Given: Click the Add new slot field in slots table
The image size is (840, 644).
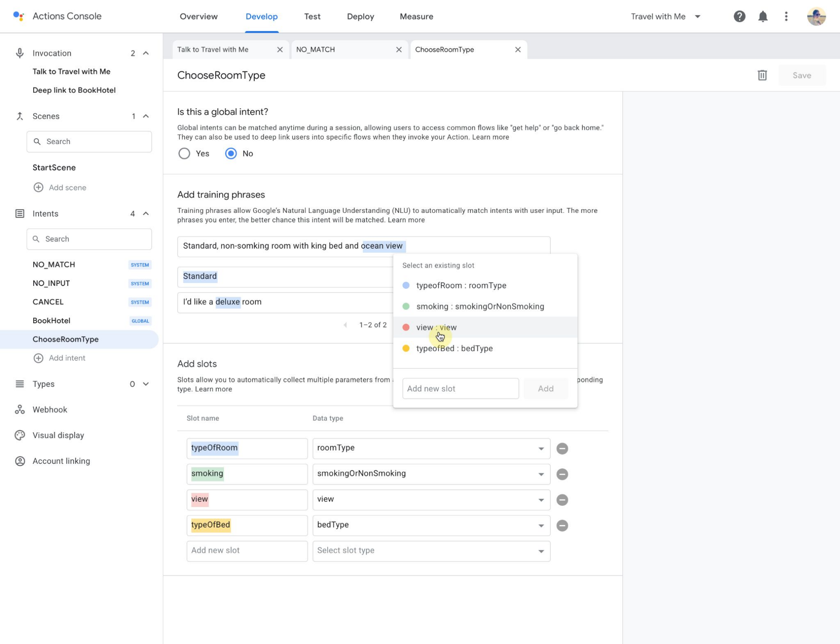Looking at the screenshot, I should point(247,551).
